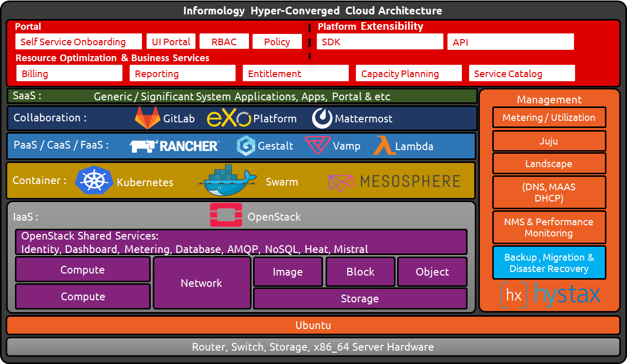
Task: Click the Kubernetes helm wheel logo
Action: coord(94,181)
